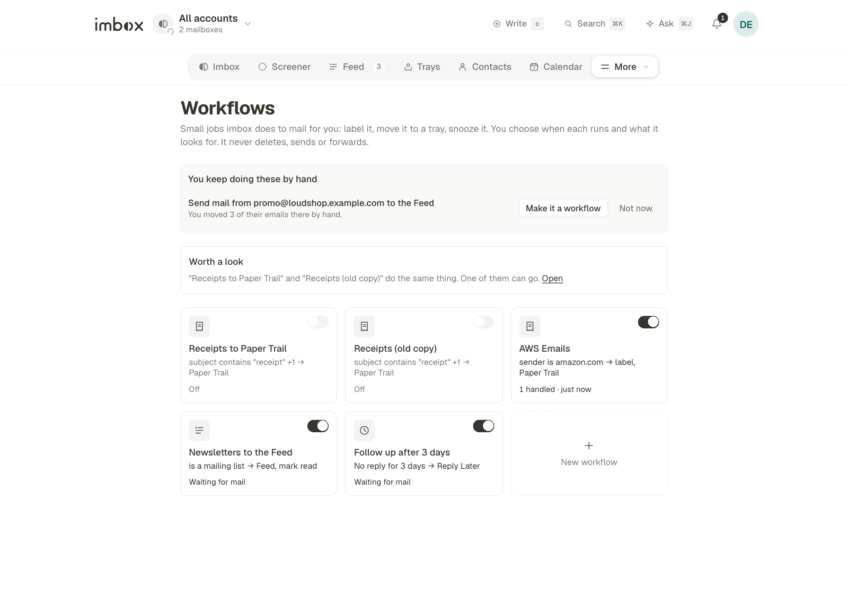Click the Ask button label
Viewport: 848px width, 616px height.
pos(666,24)
